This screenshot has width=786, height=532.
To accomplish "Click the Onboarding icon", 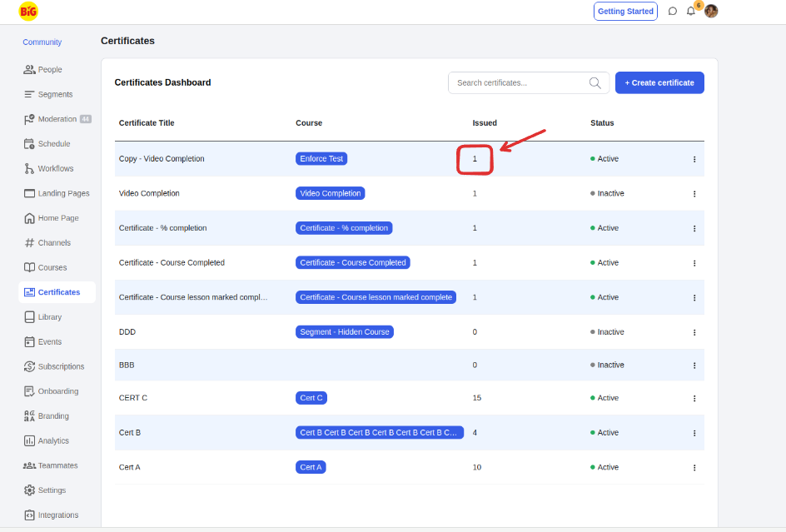I will (x=30, y=391).
